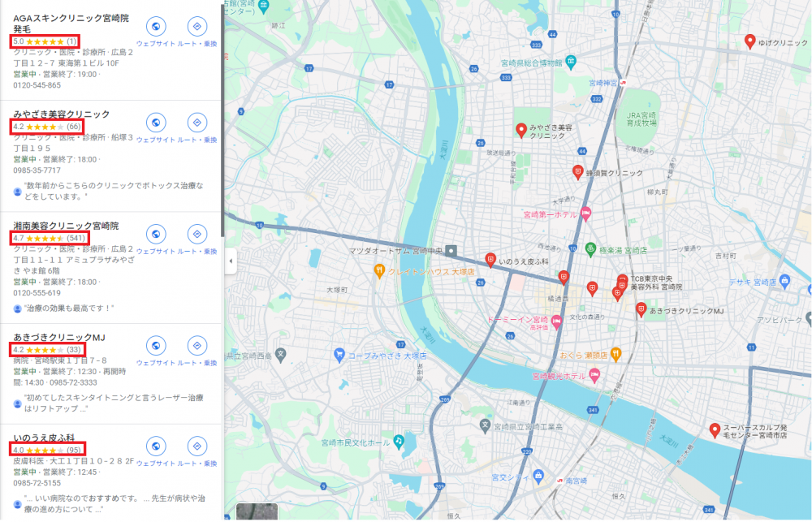The image size is (812, 522).
Task: Get route to AGAスキンクリニック宮崎院
Action: point(197,27)
